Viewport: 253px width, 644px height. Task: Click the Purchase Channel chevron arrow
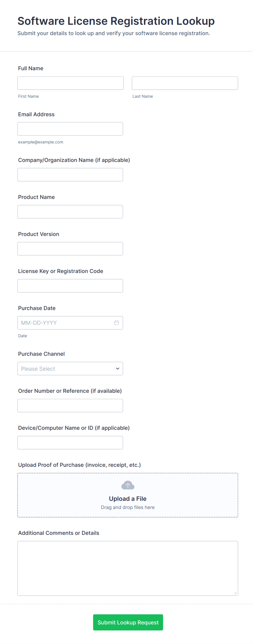click(x=118, y=369)
